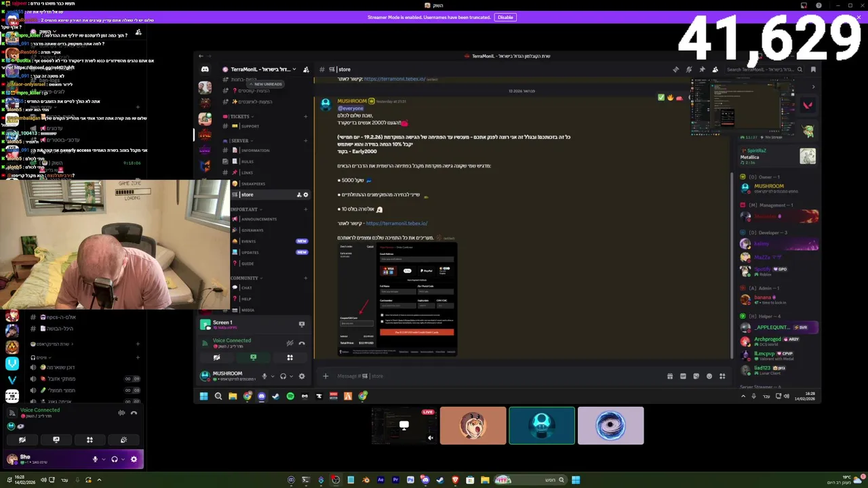Open headphone dropdown in MUSHROOM's user panel
This screenshot has width=868, height=488.
click(291, 376)
